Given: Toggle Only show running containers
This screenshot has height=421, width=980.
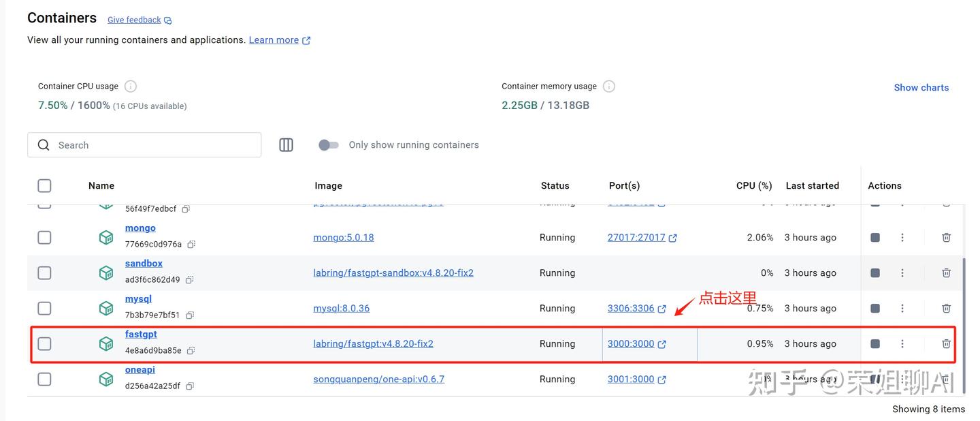Looking at the screenshot, I should tap(329, 145).
